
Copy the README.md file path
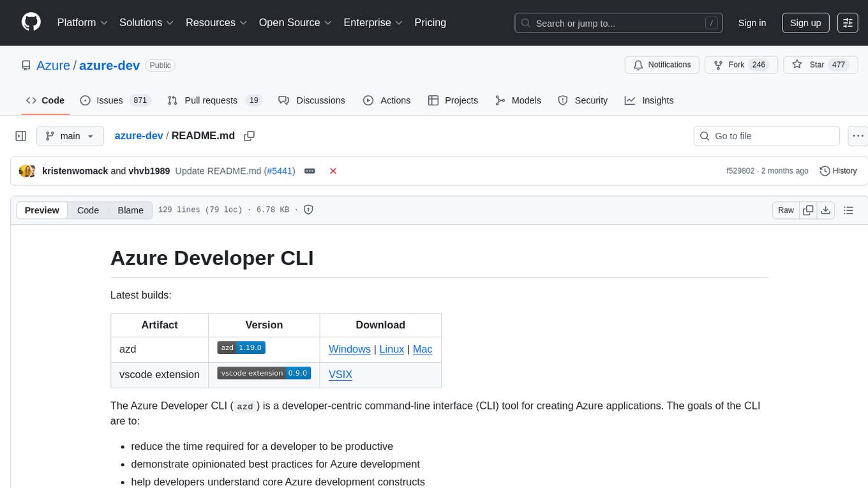pos(250,136)
